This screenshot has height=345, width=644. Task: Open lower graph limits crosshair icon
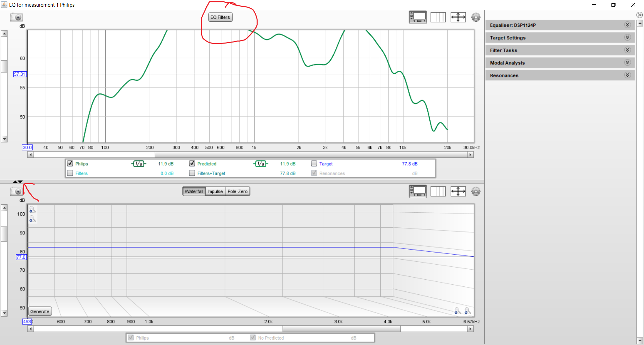(x=458, y=191)
